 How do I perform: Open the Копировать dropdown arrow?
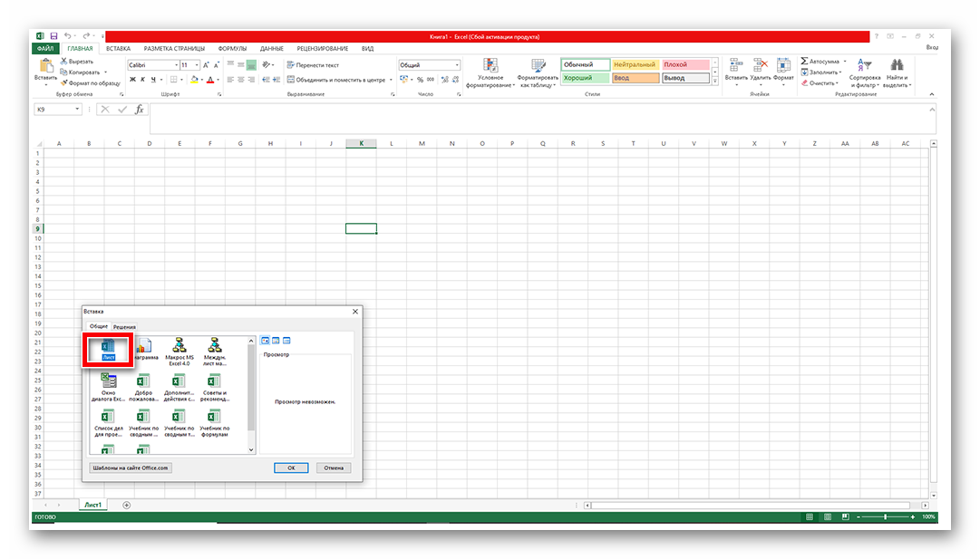(x=106, y=72)
